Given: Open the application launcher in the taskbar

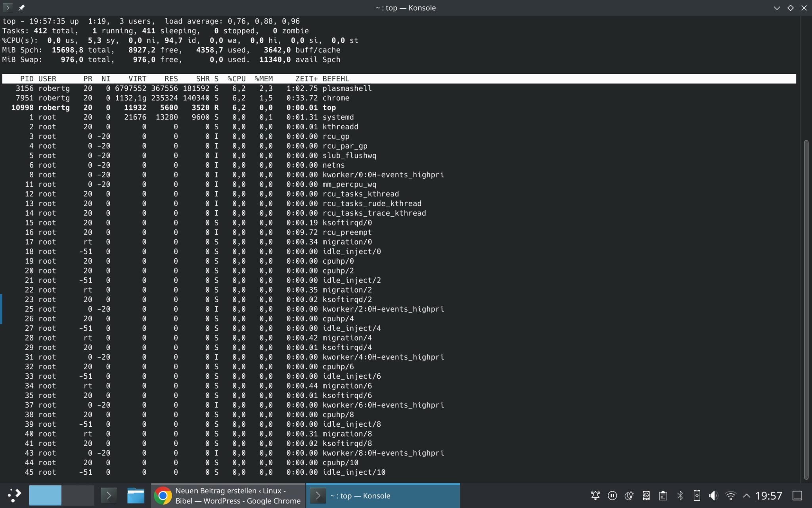Looking at the screenshot, I should [15, 495].
